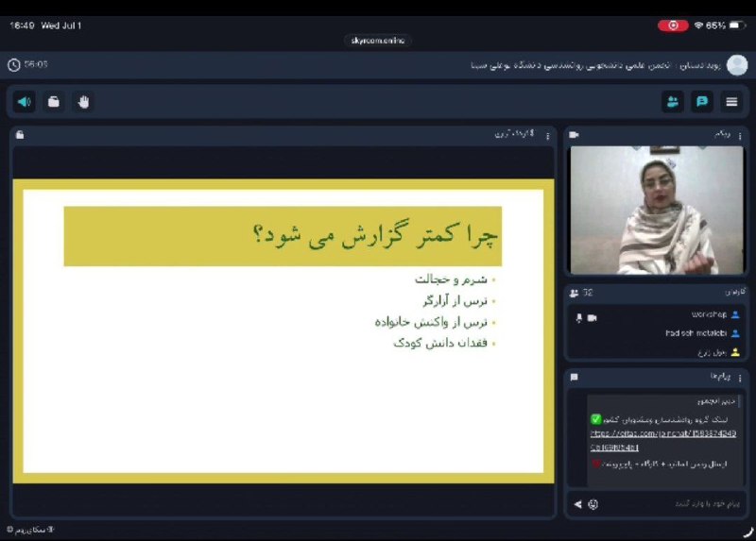Screen dimensions: 756x541
Task: Open the messages panel three-dot options
Action: (740, 379)
